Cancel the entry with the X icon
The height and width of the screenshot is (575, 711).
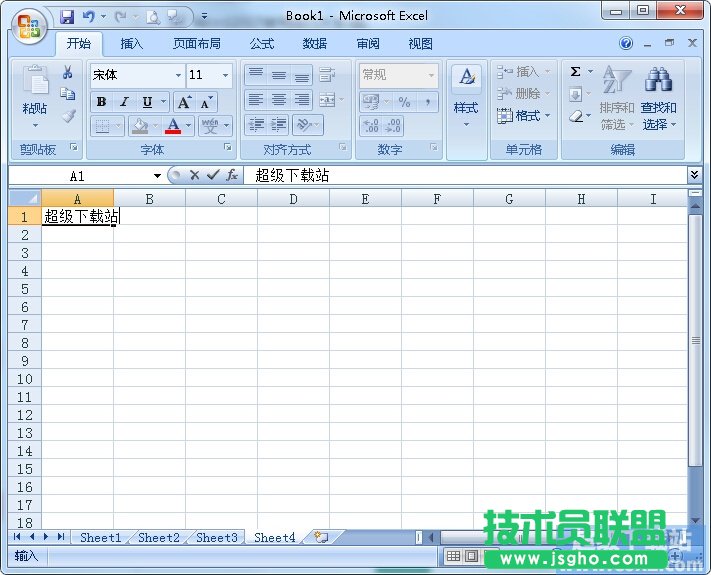(x=194, y=175)
